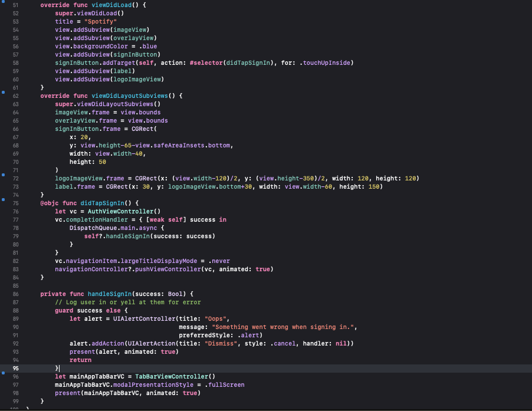Click the .never value on line 82

coord(219,261)
